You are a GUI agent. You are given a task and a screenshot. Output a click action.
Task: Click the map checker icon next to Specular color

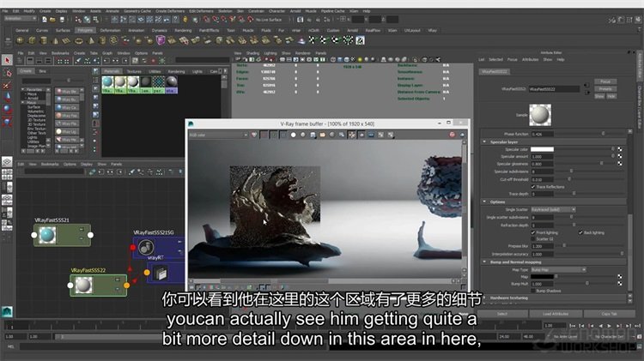pos(620,149)
